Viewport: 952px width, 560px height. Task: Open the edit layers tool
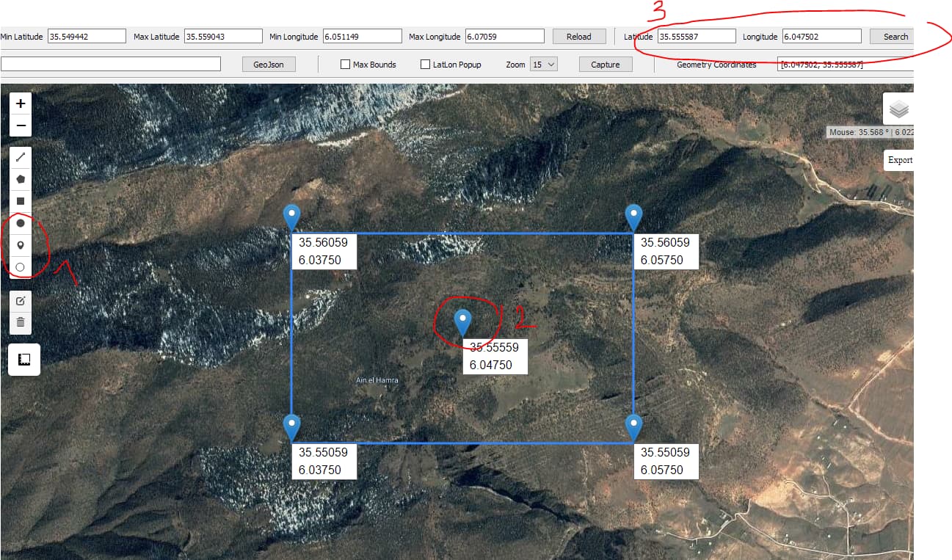[21, 299]
